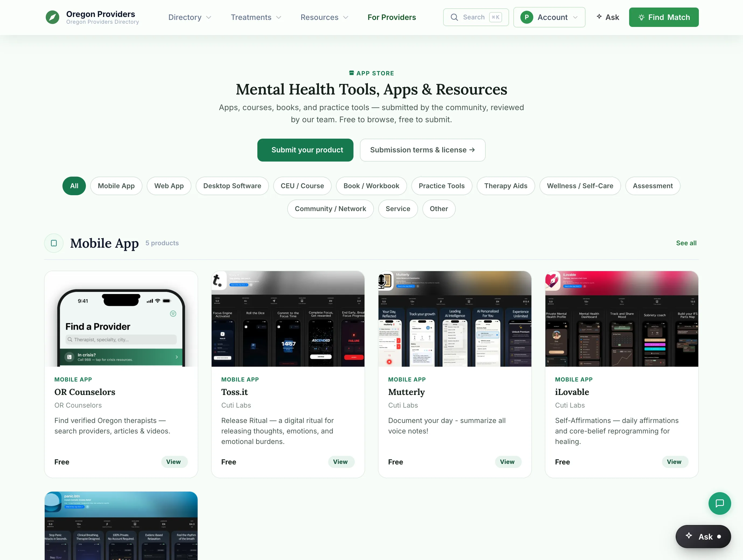Click the Oregon Providers site name
The image size is (743, 560).
100,14
